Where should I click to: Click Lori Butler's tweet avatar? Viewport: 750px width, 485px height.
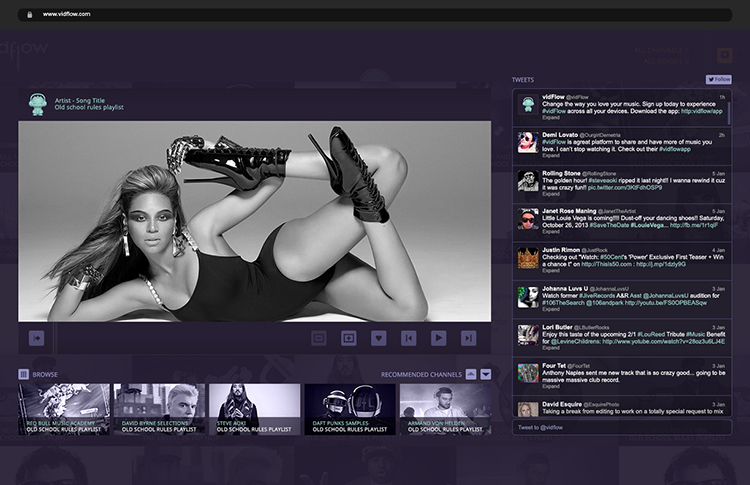[x=528, y=335]
